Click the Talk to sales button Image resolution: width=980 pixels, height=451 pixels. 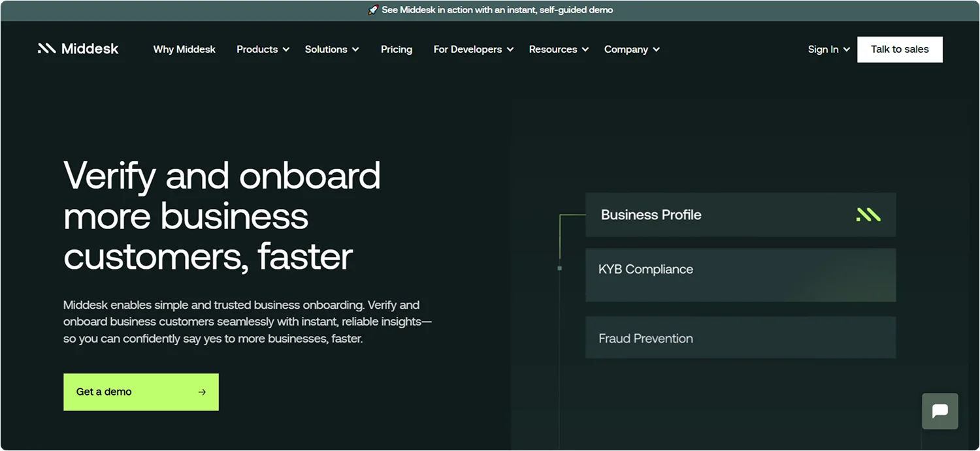point(900,50)
